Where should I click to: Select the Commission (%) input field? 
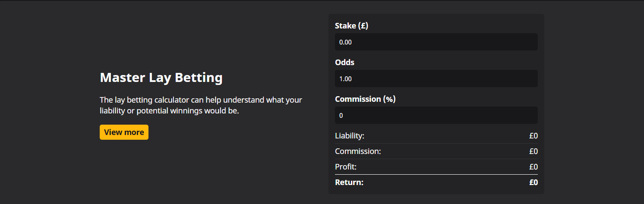(x=436, y=116)
